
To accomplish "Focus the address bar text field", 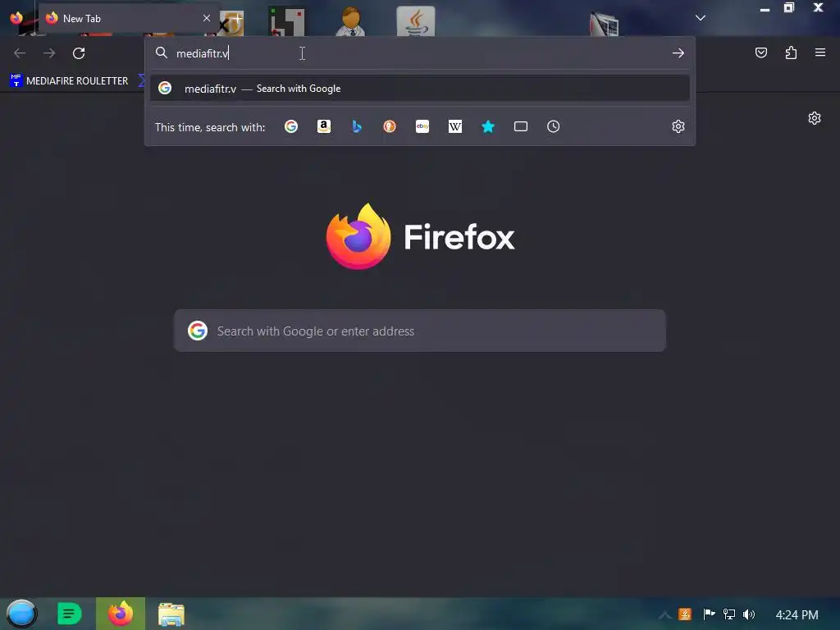I will coord(420,53).
